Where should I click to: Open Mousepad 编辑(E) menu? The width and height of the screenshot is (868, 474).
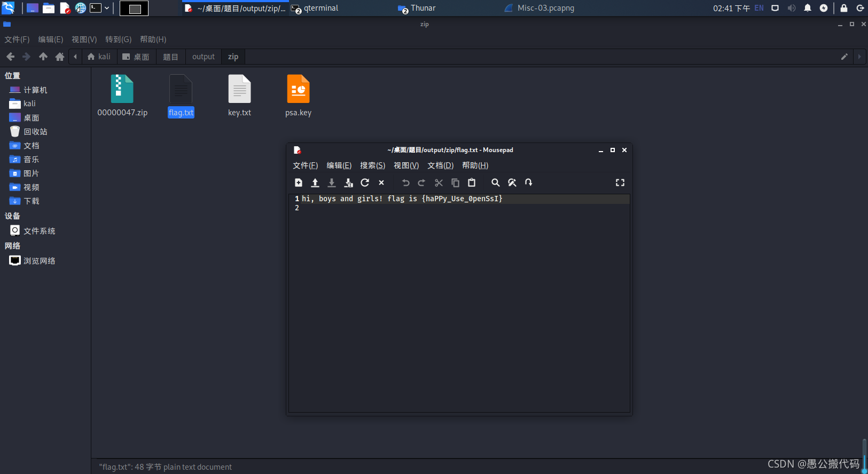point(339,165)
